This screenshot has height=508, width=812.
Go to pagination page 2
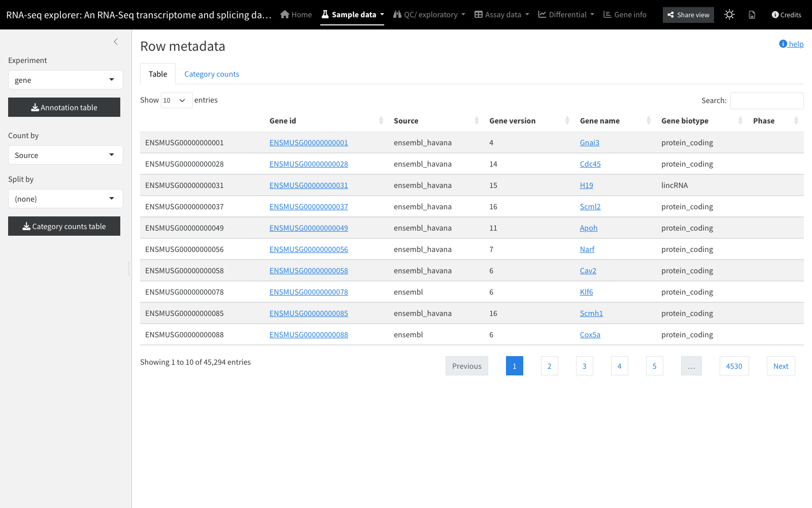(x=549, y=366)
